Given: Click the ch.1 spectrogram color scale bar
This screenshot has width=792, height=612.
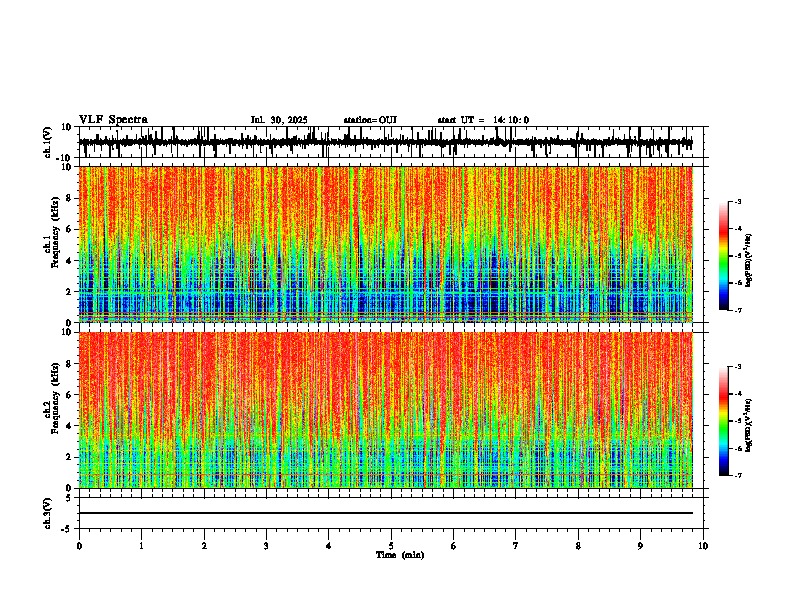Looking at the screenshot, I should point(724,256).
